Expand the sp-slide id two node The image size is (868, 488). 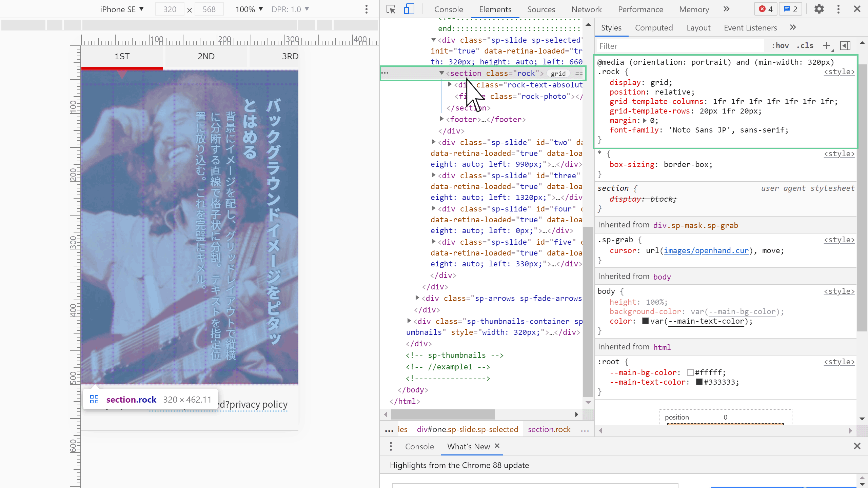coord(433,142)
